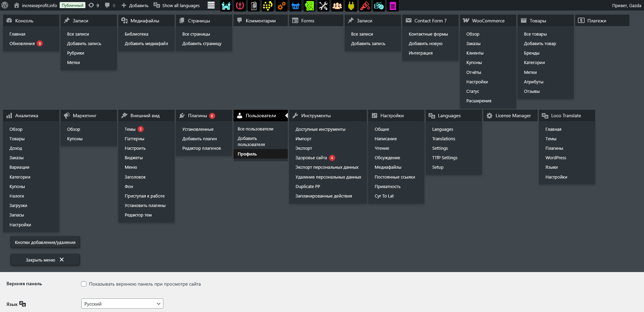The height and width of the screenshot is (312, 644).
Task: Click the wrench and screwdriver tools icon
Action: (323, 5)
